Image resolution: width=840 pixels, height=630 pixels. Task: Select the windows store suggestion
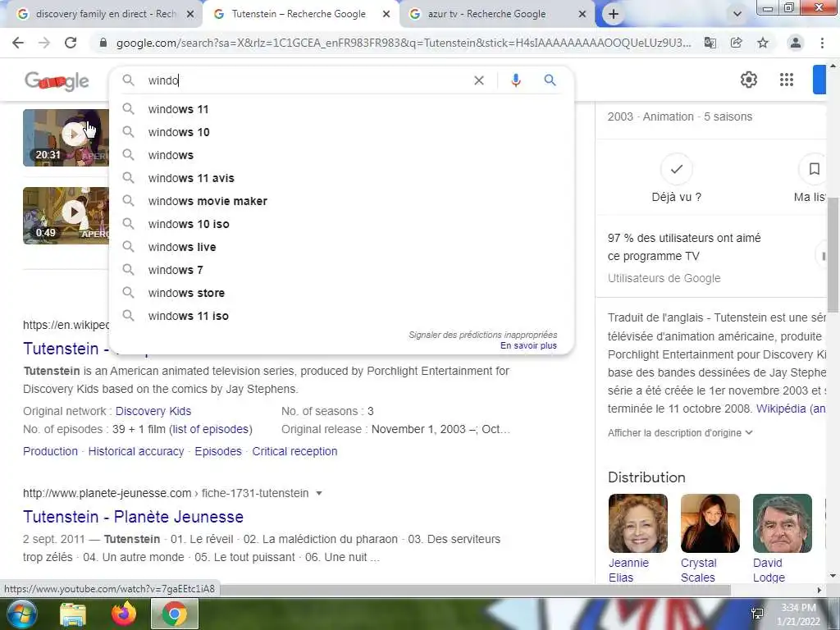341,293
